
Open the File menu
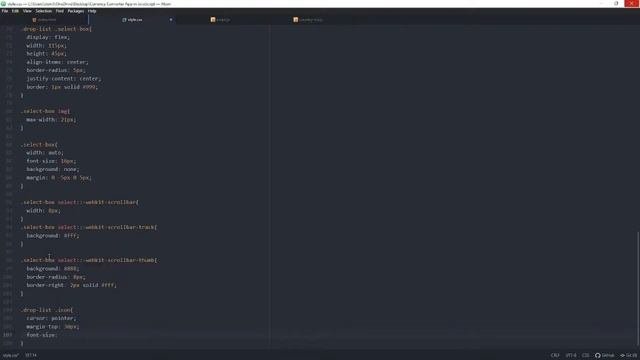[5, 11]
